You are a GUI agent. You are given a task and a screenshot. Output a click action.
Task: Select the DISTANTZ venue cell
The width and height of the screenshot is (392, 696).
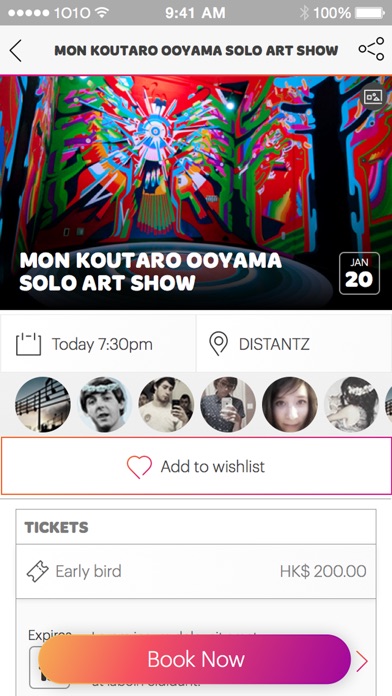point(294,344)
